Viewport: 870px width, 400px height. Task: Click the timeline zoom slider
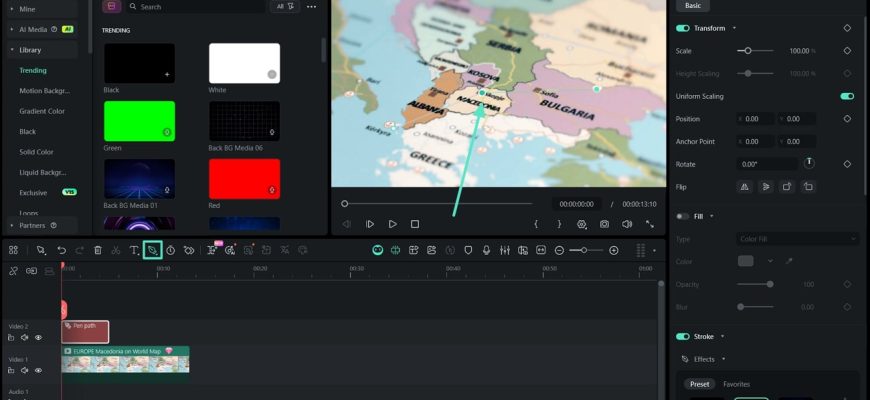(x=586, y=251)
